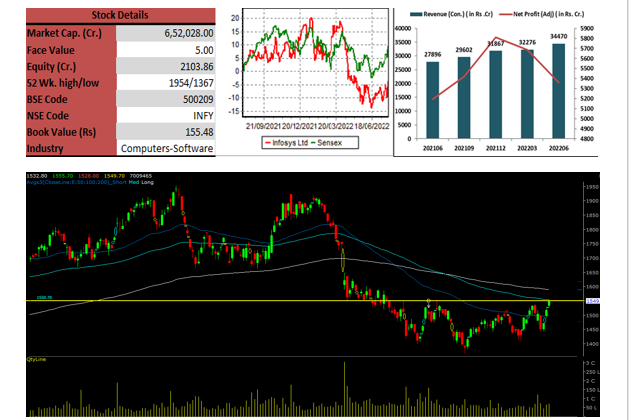Click the 6,52,028.00 market cap value
The height and width of the screenshot is (420, 629).
coord(189,33)
